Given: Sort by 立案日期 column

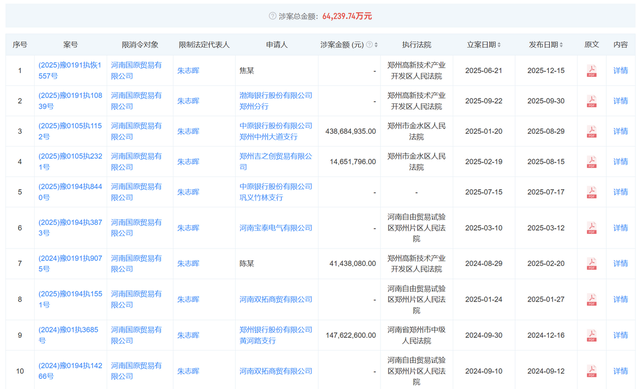Looking at the screenshot, I should [x=499, y=45].
